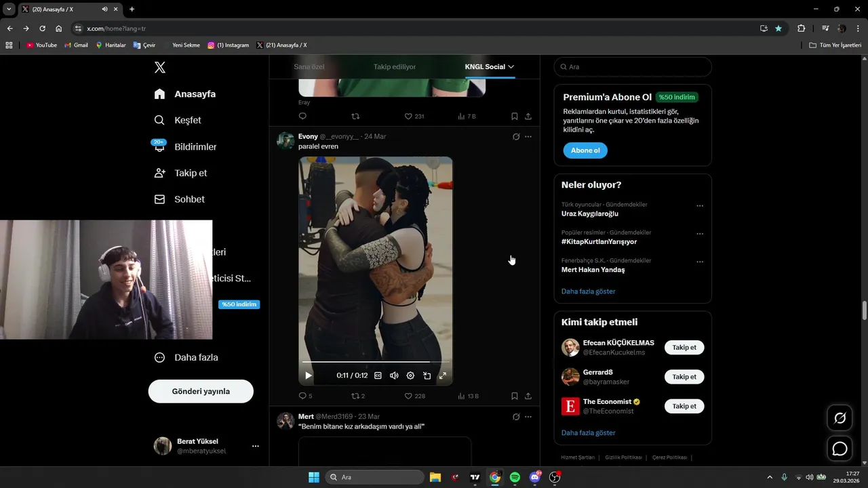This screenshot has width=868, height=488.
Task: Open the floating chat messages button
Action: click(840, 449)
